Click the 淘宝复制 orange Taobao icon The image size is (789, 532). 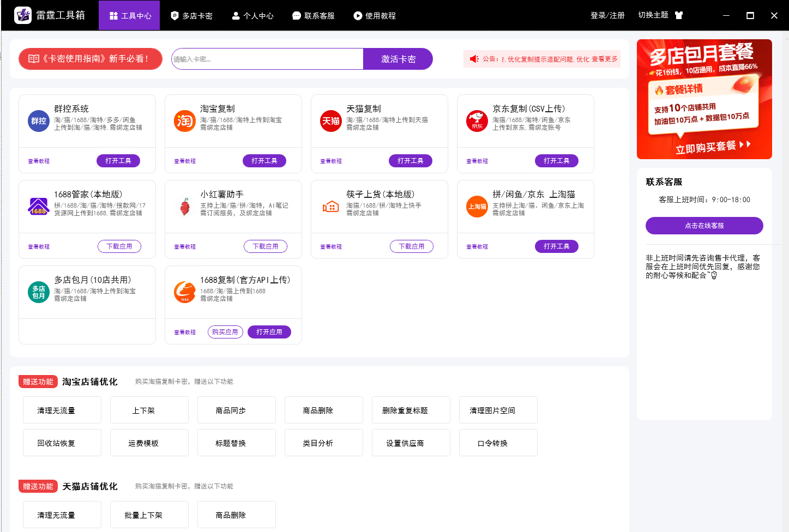tap(184, 121)
